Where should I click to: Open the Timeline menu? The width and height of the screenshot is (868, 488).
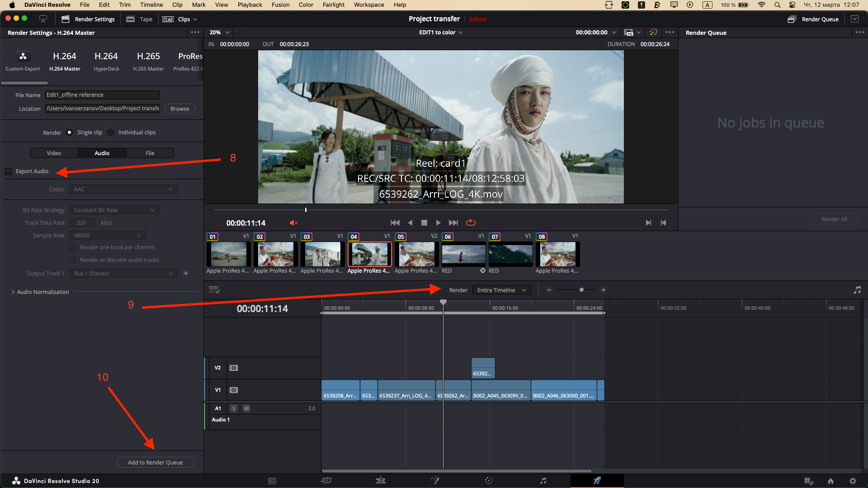point(151,5)
